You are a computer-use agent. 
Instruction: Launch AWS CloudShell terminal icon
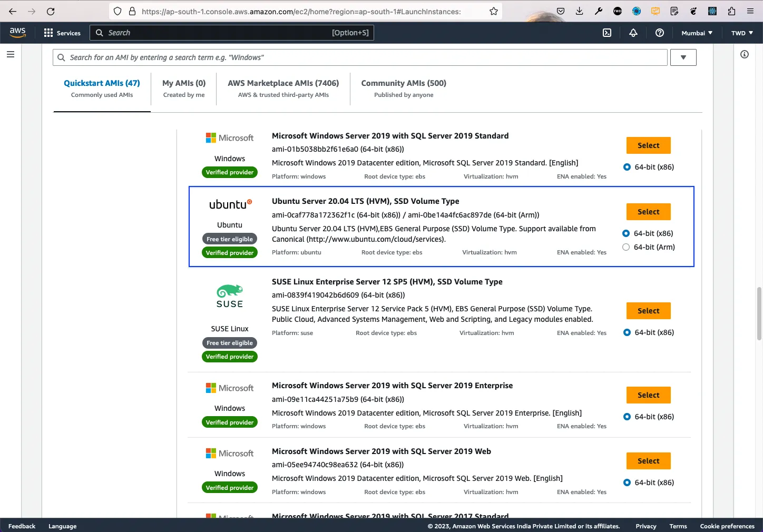(x=607, y=33)
